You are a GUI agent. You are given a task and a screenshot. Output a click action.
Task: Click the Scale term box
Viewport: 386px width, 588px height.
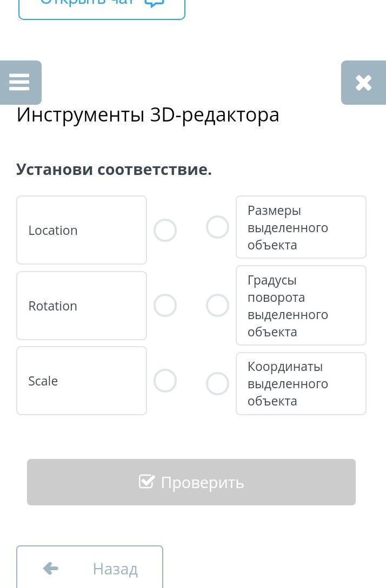pos(82,381)
